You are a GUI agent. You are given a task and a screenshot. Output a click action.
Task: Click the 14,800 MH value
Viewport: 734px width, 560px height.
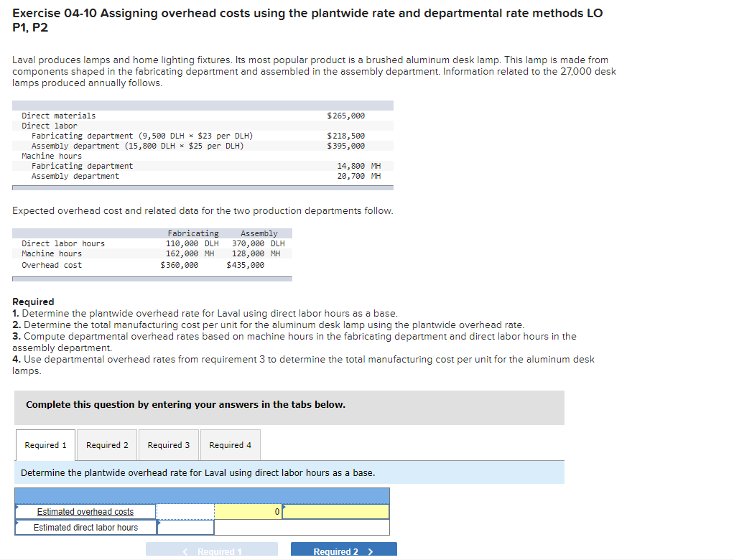(x=359, y=166)
